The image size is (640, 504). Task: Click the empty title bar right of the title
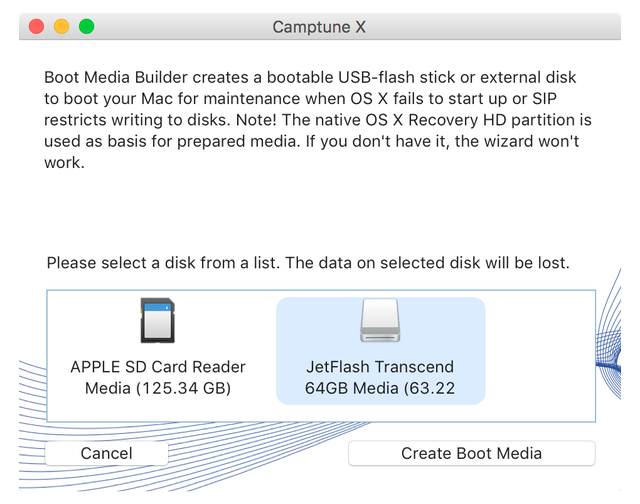pos(500,27)
